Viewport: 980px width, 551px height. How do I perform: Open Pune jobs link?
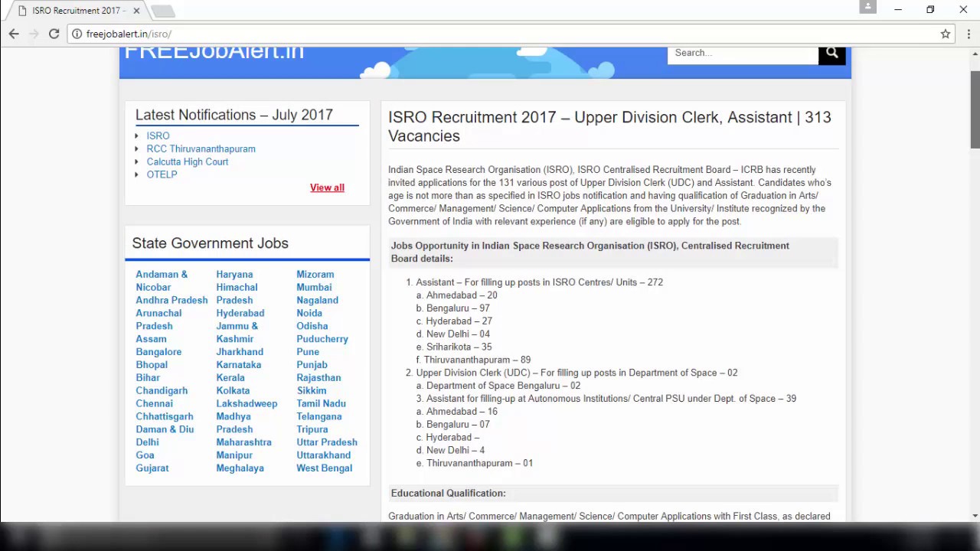click(308, 352)
